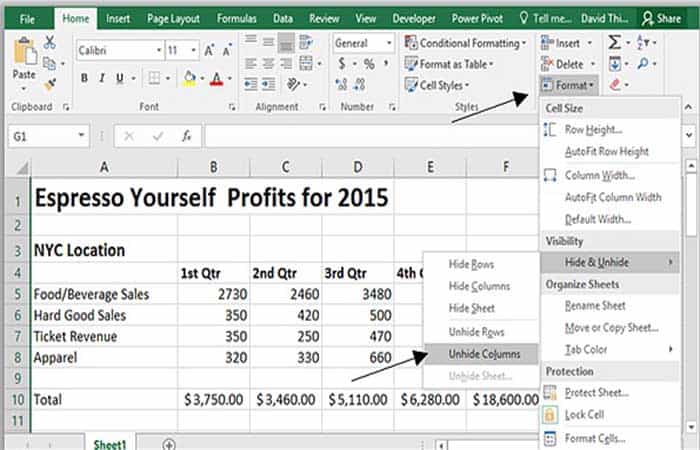700x450 pixels.
Task: Click the Paste clipboard icon
Action: coord(24,52)
